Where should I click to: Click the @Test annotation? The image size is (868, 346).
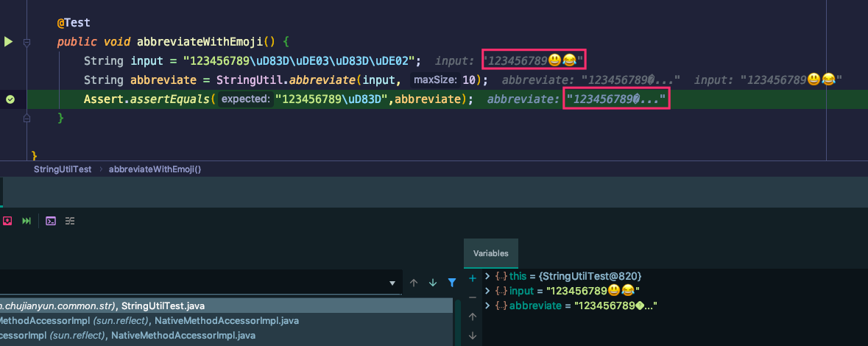click(74, 24)
